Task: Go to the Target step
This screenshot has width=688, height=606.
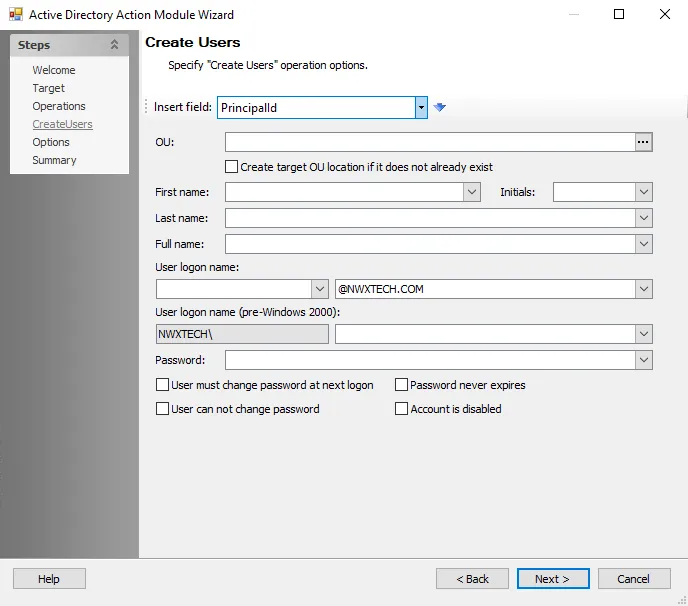Action: coord(48,88)
